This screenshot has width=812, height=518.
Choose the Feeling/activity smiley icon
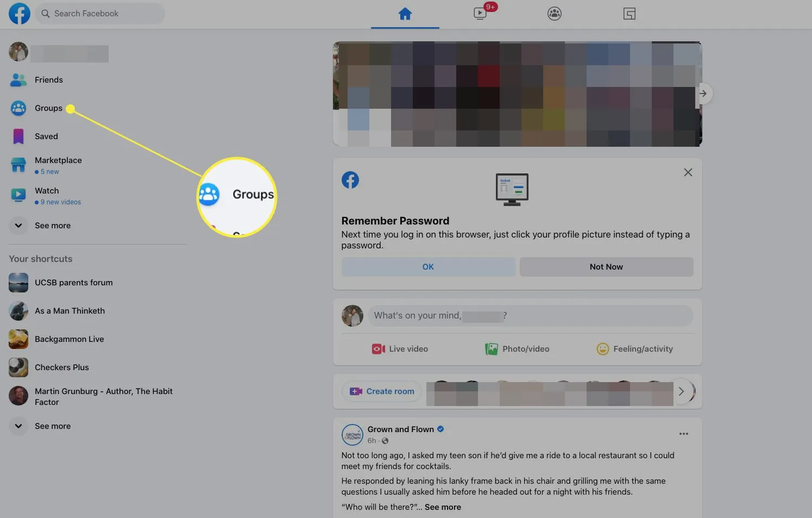(603, 348)
